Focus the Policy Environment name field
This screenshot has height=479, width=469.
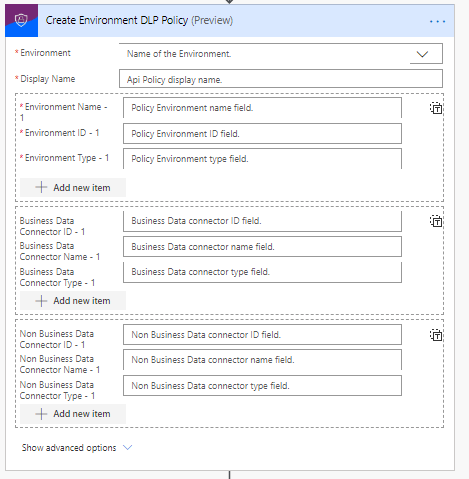(262, 108)
